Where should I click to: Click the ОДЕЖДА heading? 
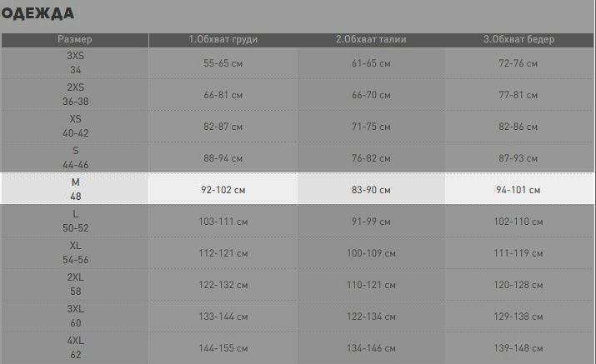[38, 13]
